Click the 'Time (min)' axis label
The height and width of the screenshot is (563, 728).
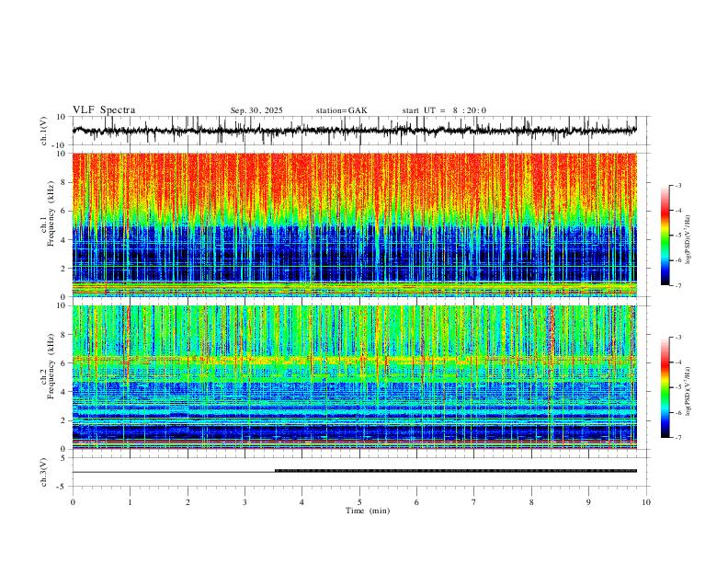pos(368,511)
